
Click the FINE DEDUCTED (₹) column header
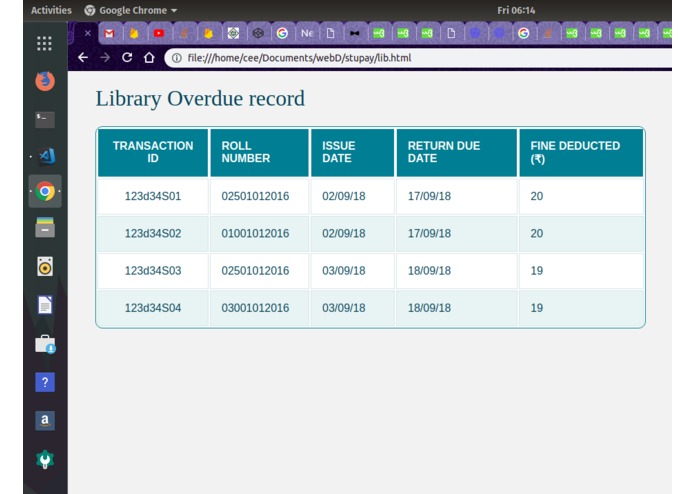tap(581, 152)
